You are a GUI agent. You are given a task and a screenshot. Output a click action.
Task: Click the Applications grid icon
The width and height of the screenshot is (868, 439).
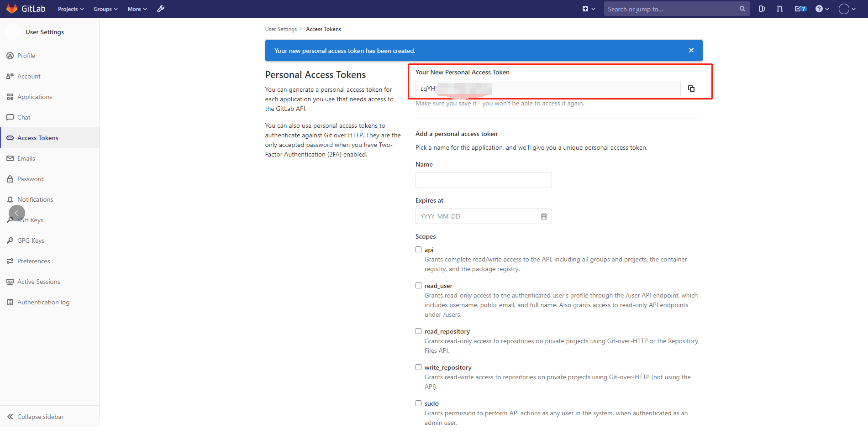point(10,97)
